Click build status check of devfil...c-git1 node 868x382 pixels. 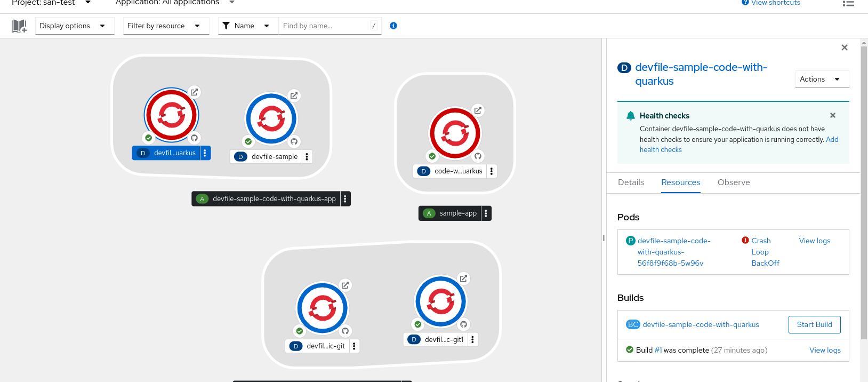point(418,324)
